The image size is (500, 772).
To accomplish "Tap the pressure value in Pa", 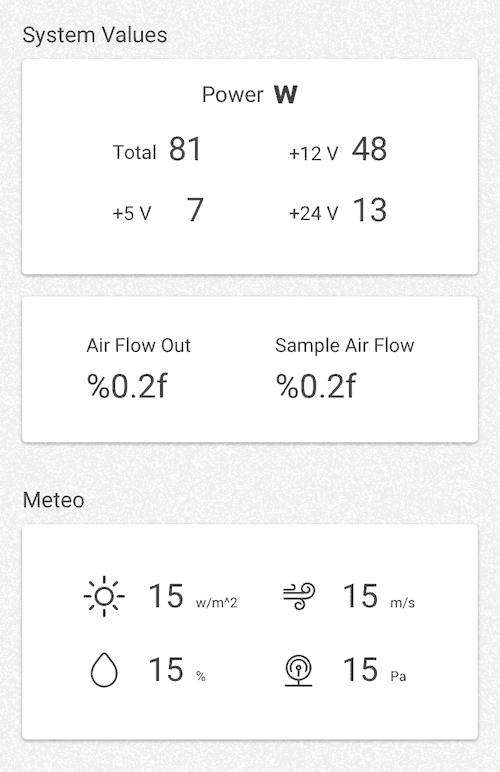I will pos(360,670).
